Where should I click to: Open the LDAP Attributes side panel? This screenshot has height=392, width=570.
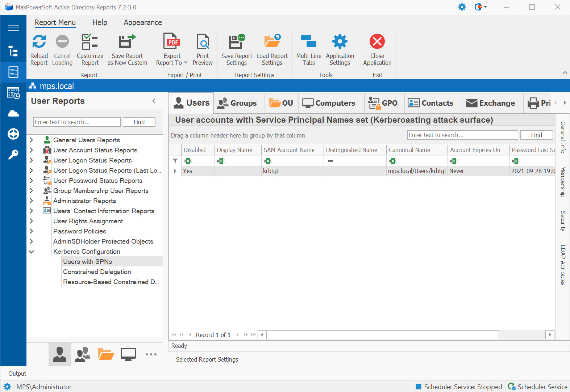[563, 265]
